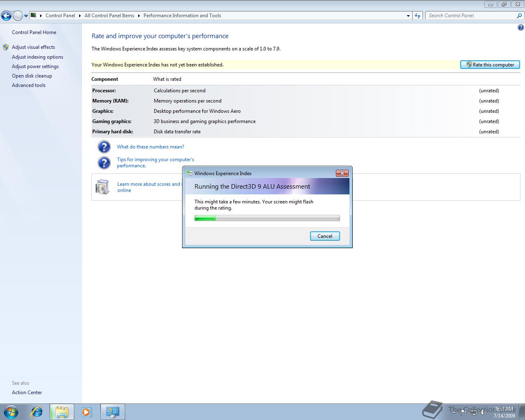Open Tips for improving performance link

click(155, 162)
